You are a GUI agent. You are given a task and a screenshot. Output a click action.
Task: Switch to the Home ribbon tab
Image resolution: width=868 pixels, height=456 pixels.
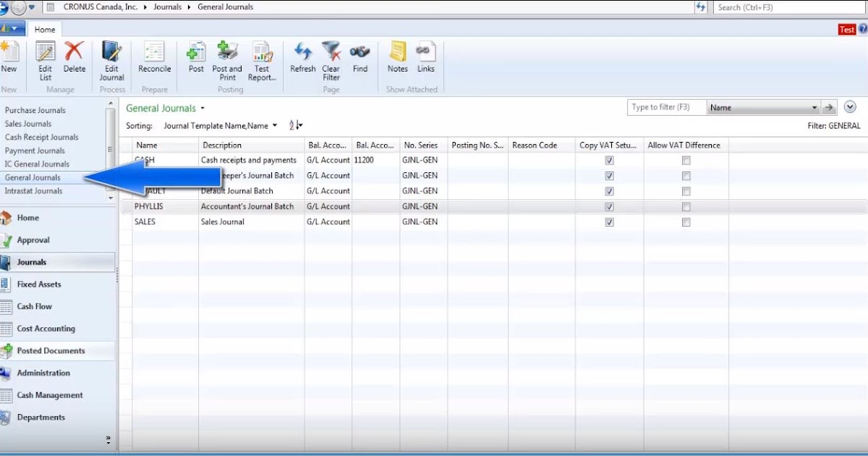pyautogui.click(x=45, y=29)
